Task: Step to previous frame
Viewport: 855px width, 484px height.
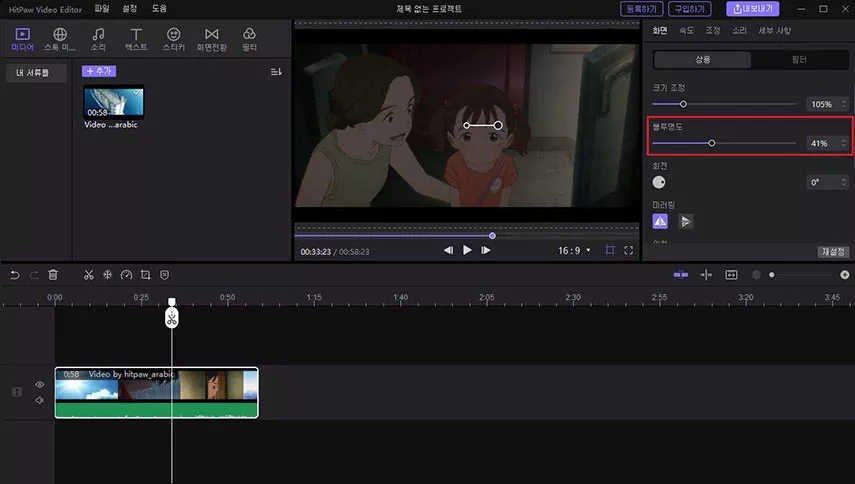Action: point(448,250)
